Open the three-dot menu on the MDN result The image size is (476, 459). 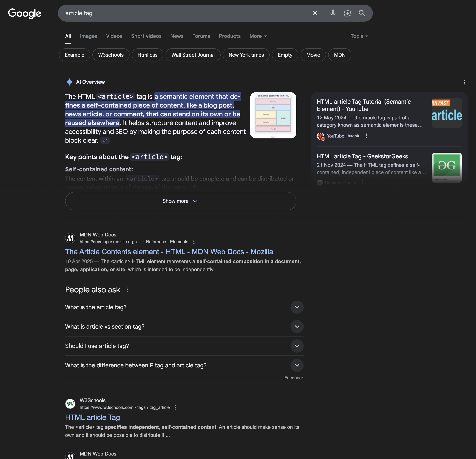pos(194,242)
